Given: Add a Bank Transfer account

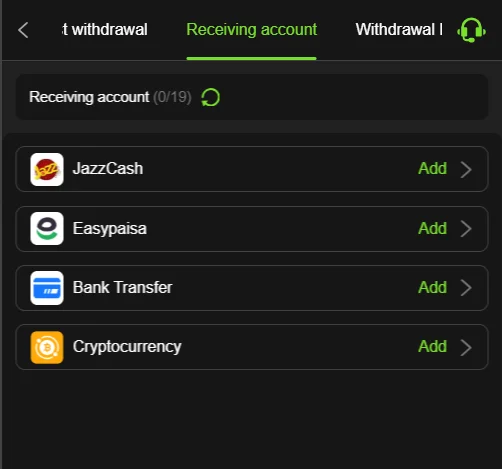Looking at the screenshot, I should [432, 287].
